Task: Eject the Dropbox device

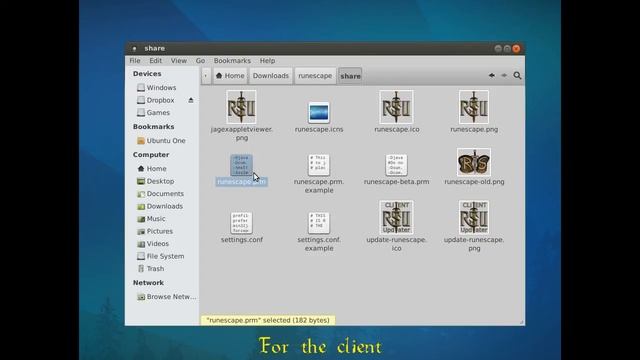Action: (191, 100)
